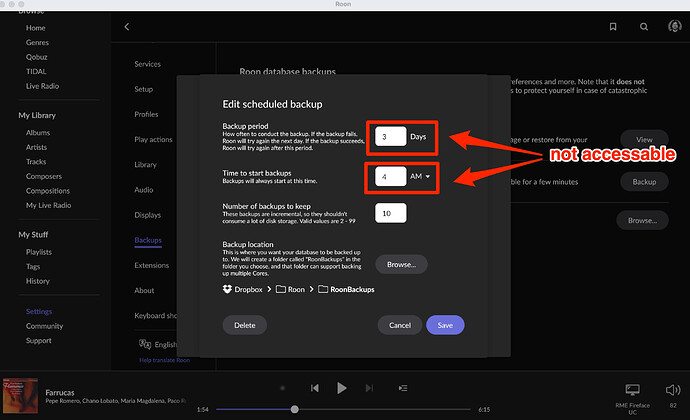This screenshot has width=690, height=420.
Task: Open Qobuz in sidebar
Action: pyautogui.click(x=37, y=57)
